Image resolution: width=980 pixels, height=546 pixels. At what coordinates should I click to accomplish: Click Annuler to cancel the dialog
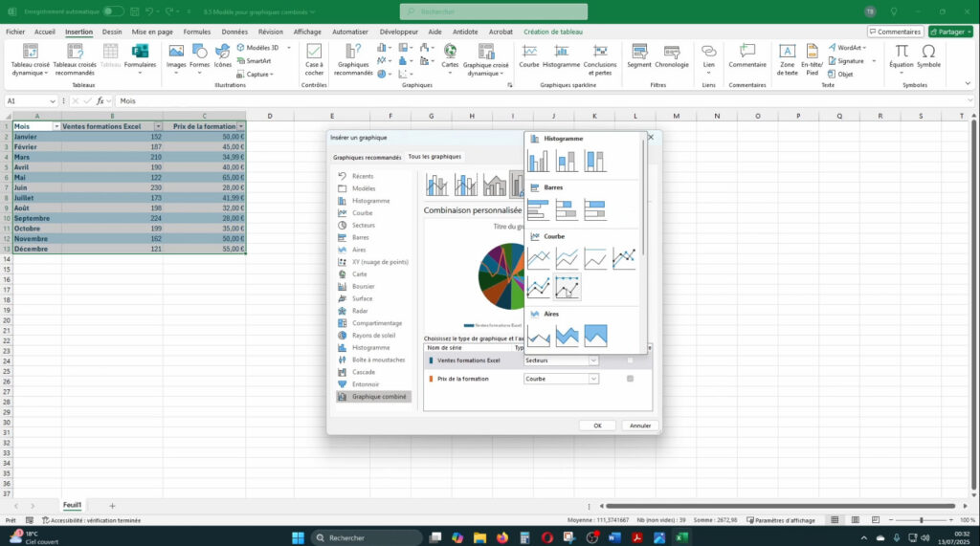(639, 426)
